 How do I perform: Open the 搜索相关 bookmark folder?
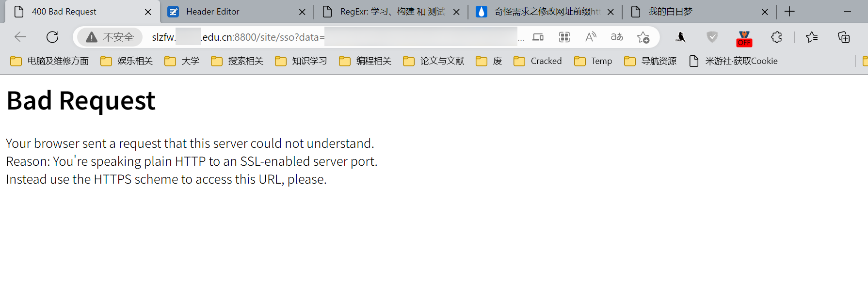[x=237, y=61]
